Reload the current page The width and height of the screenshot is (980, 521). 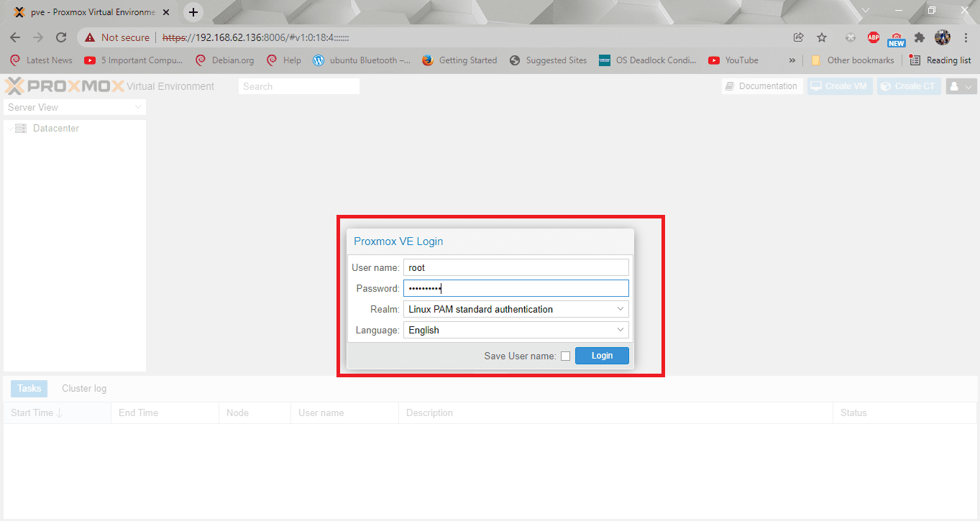61,37
